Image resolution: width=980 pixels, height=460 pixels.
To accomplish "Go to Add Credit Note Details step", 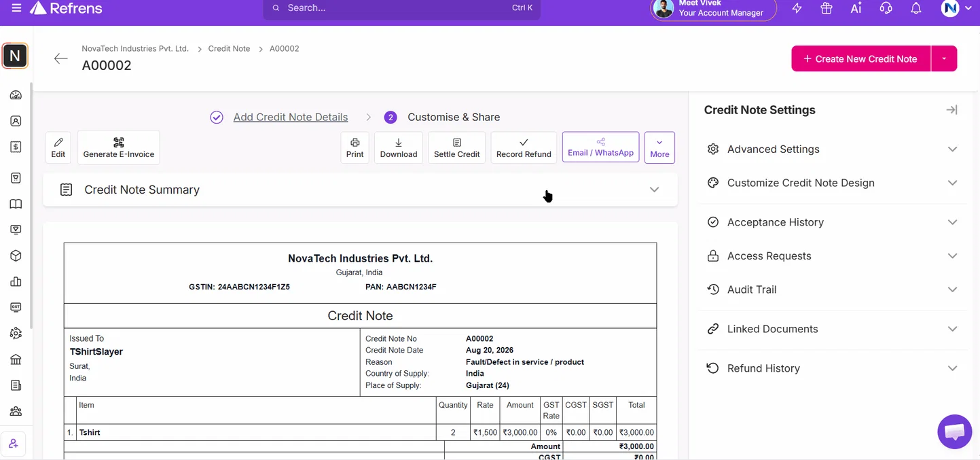I will coord(290,117).
